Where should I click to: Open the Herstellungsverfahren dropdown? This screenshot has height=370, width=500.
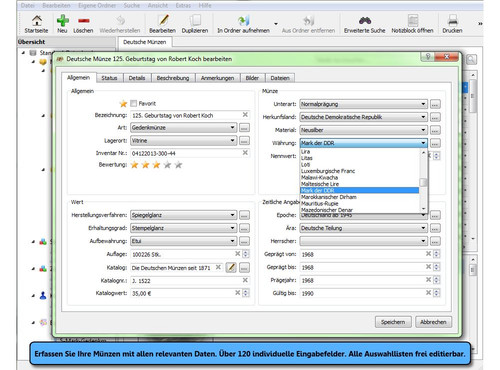(184, 215)
